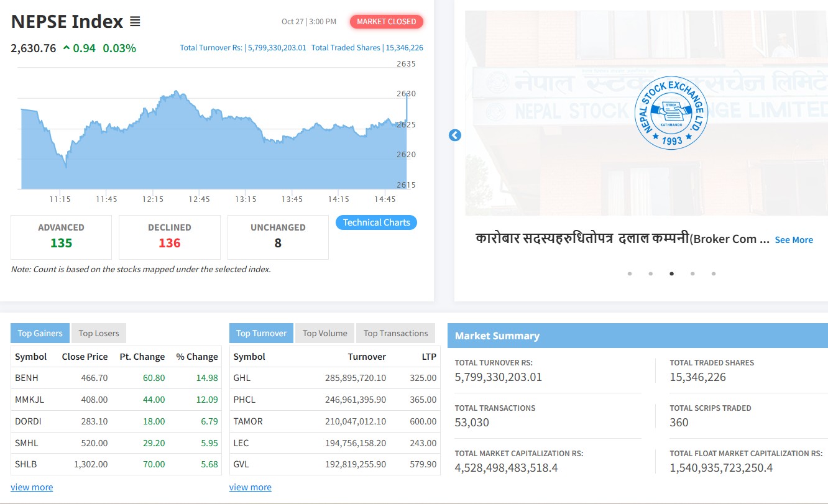The image size is (828, 504).
Task: Select the third carousel dot
Action: click(672, 273)
